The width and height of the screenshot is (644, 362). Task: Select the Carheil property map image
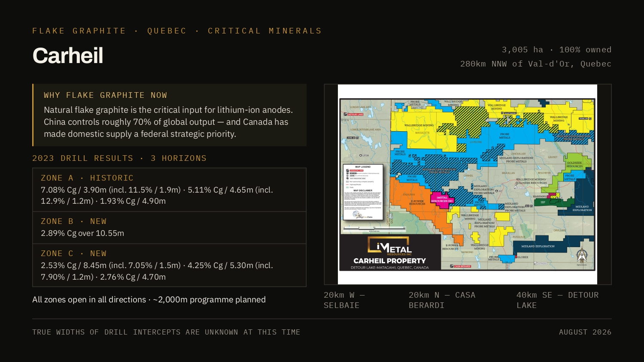468,184
